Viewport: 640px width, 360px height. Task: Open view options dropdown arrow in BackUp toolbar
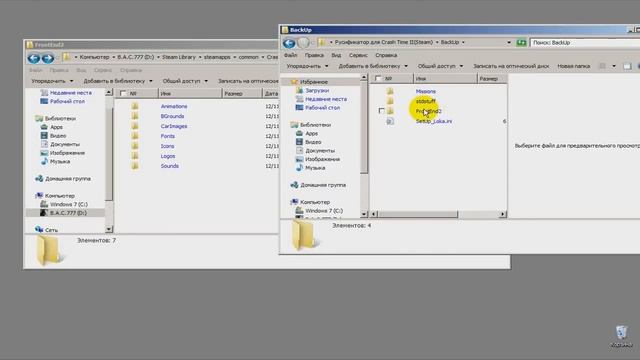tap(614, 66)
